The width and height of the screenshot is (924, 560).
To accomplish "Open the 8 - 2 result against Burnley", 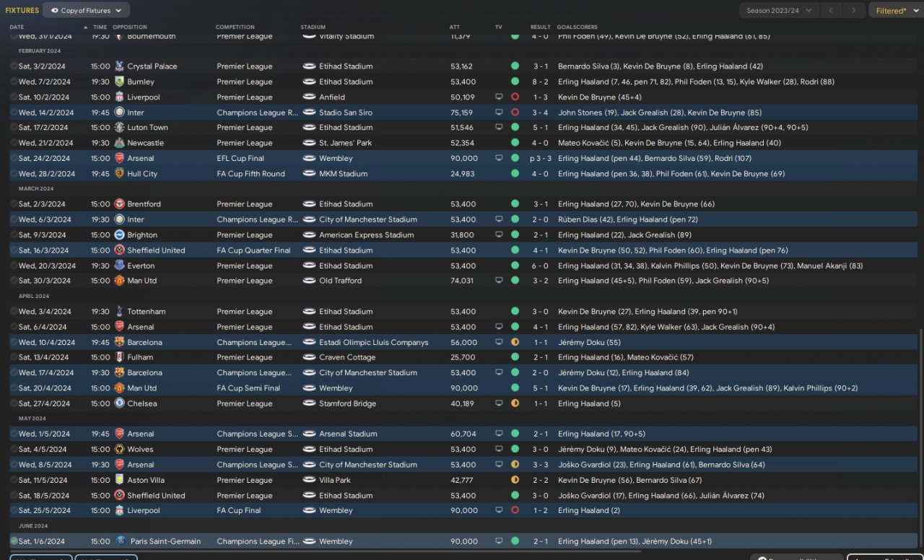I will (x=541, y=82).
